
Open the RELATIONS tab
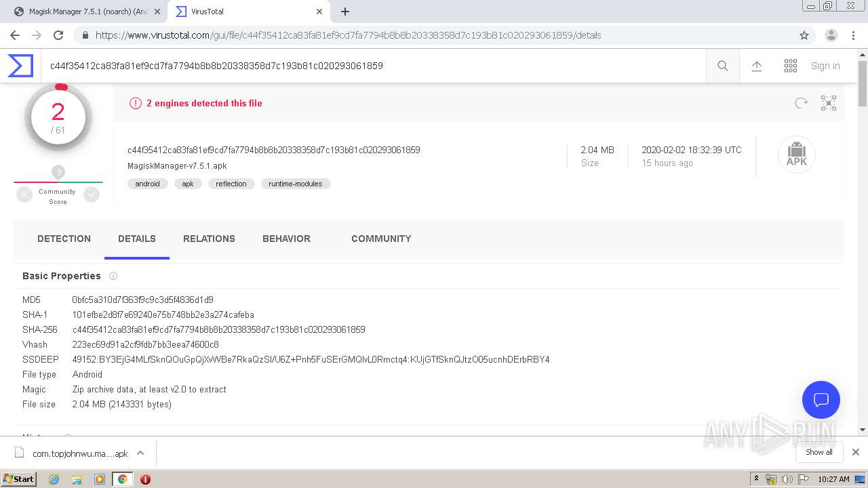(x=209, y=239)
